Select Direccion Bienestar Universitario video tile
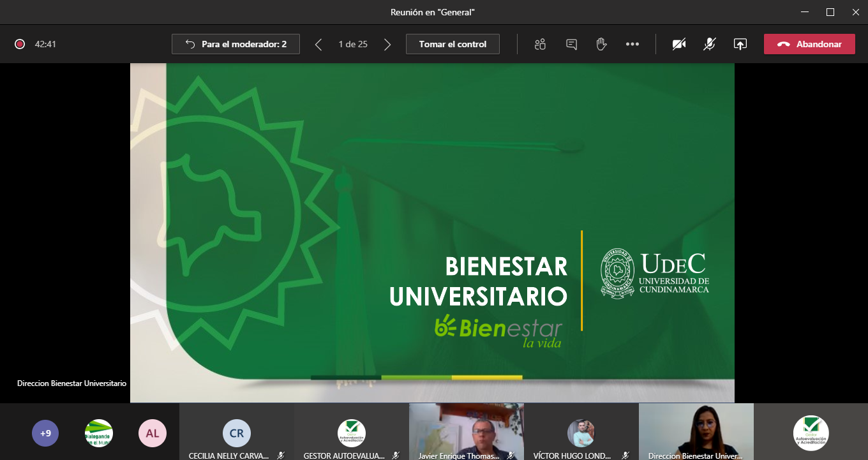The width and height of the screenshot is (868, 460). 696,431
